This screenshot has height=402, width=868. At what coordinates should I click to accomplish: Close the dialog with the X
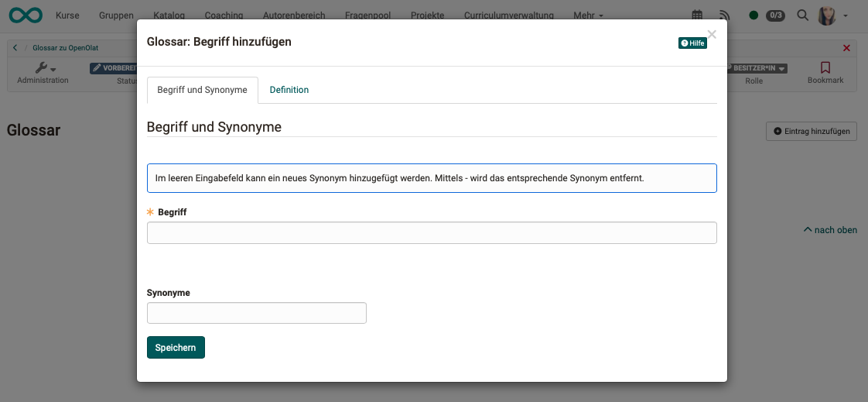[712, 34]
